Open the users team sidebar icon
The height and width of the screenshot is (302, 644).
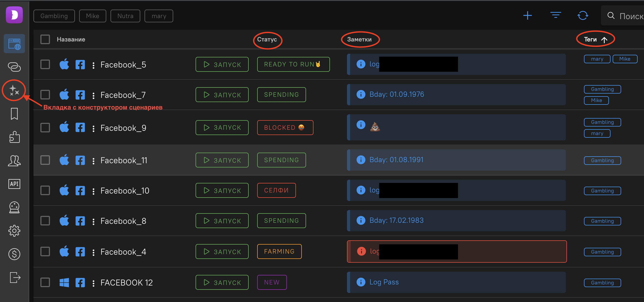(14, 161)
